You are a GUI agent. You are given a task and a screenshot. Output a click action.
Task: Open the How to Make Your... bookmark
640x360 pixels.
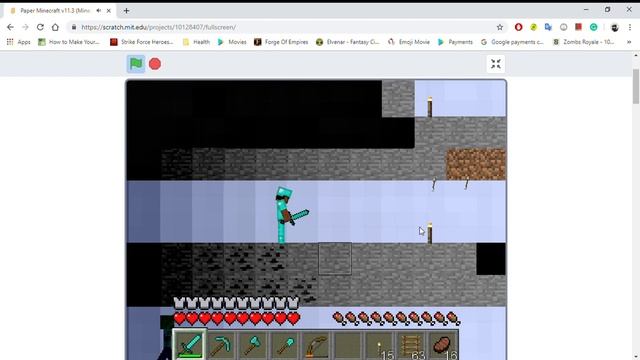click(x=69, y=42)
